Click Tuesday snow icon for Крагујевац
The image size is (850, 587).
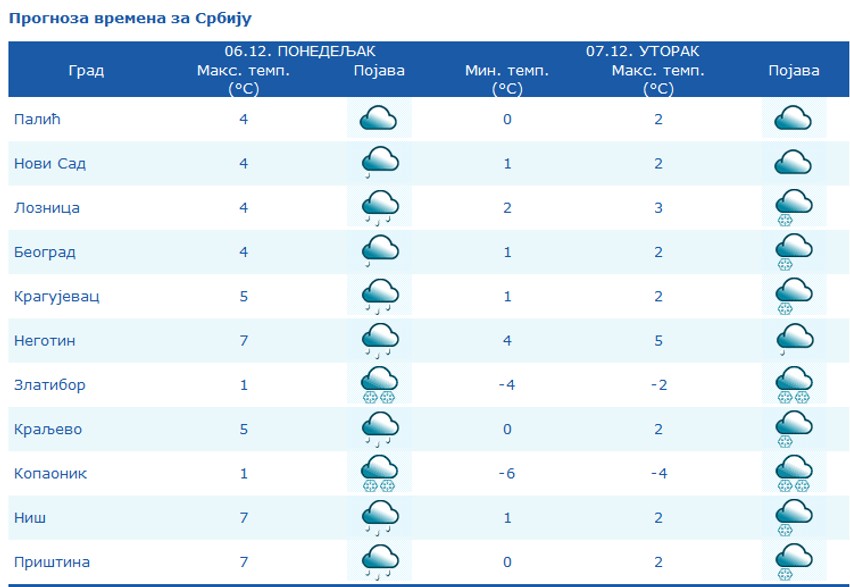pos(792,296)
